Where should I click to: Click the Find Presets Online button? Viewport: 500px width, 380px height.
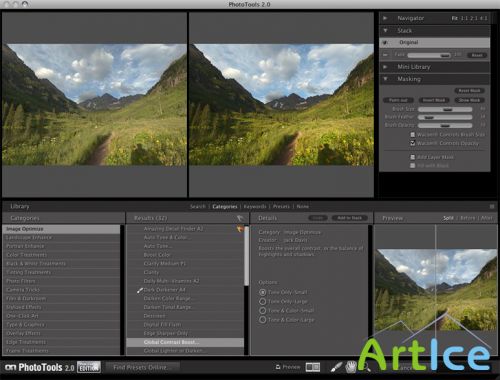[x=142, y=367]
